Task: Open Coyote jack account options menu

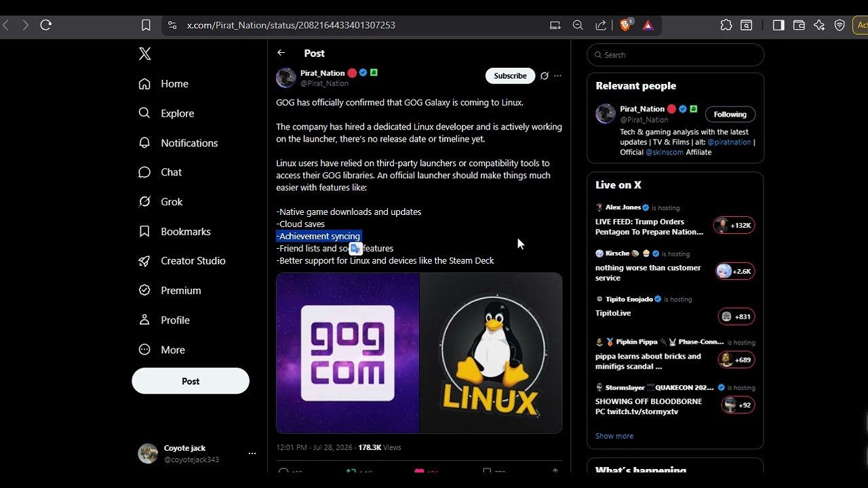Action: (x=252, y=453)
